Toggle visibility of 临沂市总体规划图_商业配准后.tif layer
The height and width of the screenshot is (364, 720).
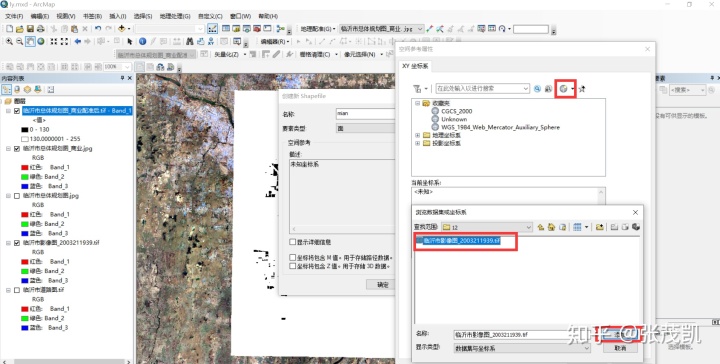[x=17, y=111]
